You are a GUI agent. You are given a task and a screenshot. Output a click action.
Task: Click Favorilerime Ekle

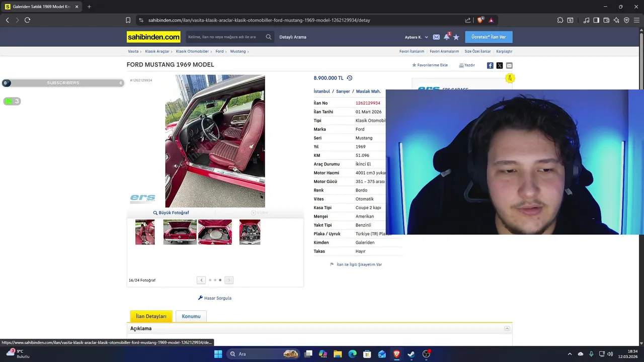[430, 65]
